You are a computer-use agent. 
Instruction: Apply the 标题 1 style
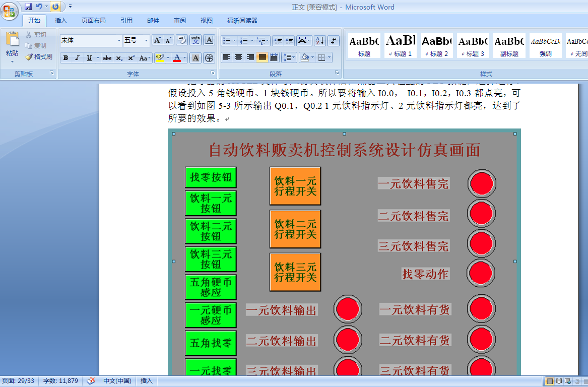click(x=400, y=45)
